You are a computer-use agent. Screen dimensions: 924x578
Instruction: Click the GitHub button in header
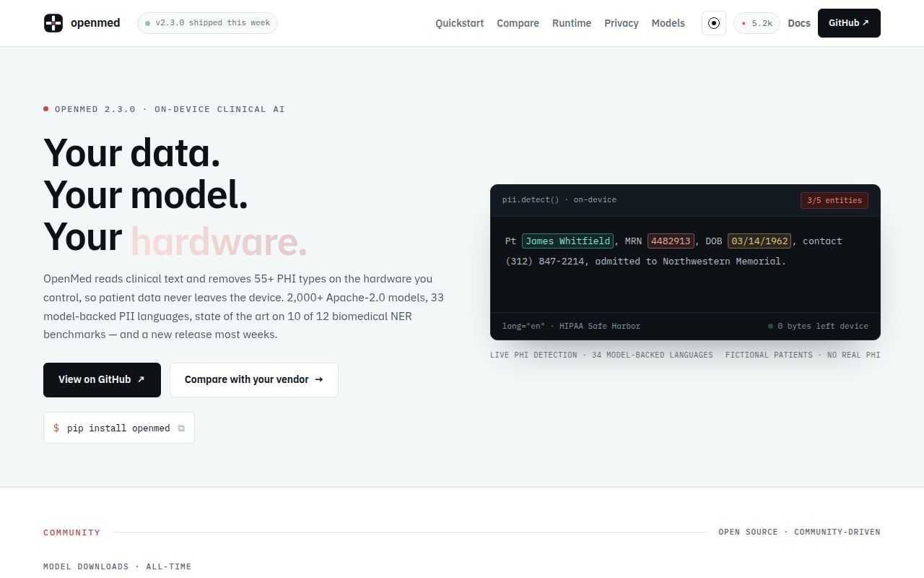tap(849, 23)
